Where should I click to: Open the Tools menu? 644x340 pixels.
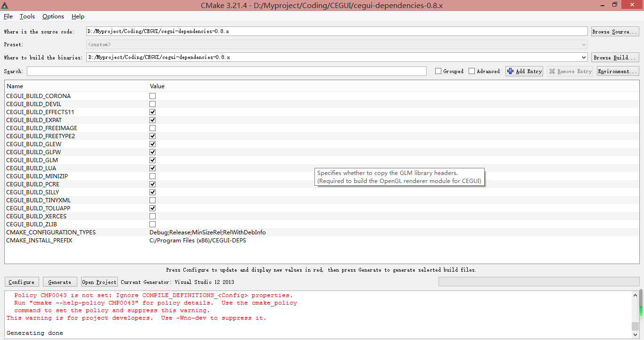(x=27, y=16)
